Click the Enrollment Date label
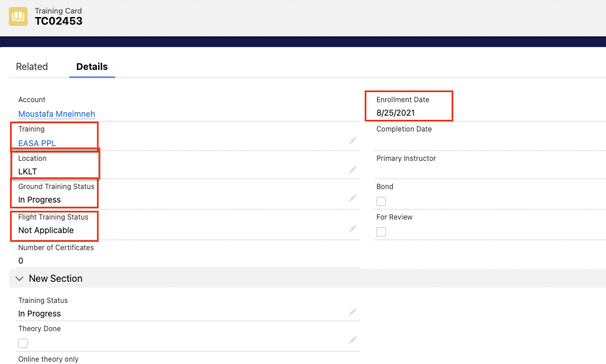This screenshot has width=606, height=364. tap(403, 100)
